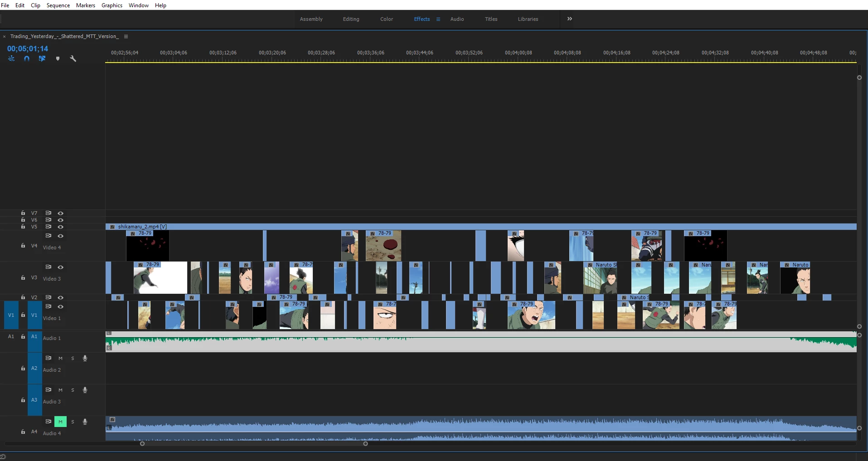Lock the A1 track padlock

[23, 336]
